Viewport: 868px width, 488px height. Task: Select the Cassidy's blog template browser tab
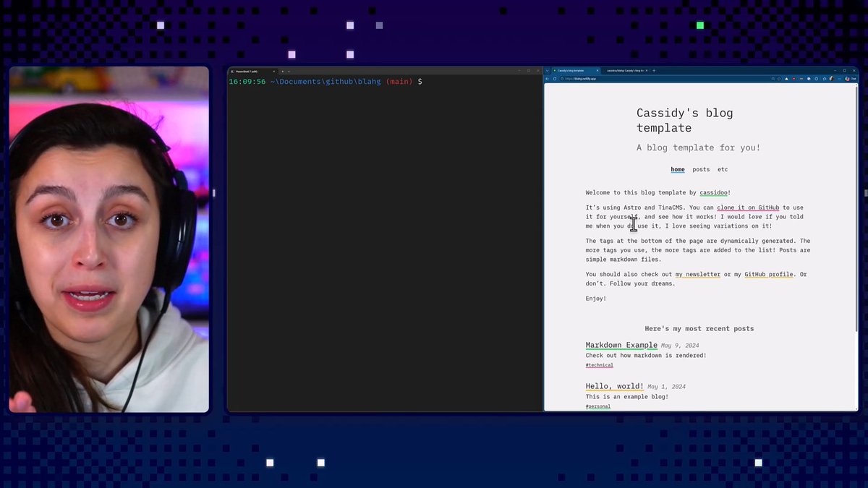(576, 70)
